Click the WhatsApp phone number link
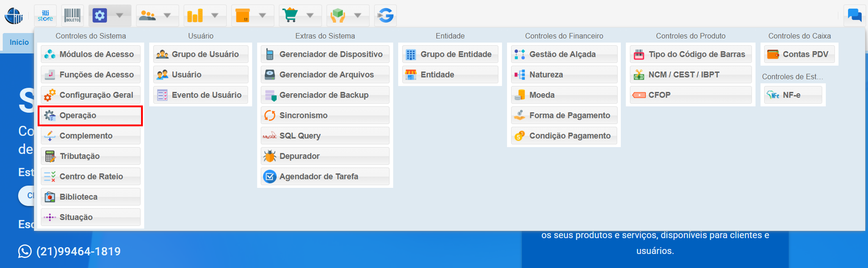868x268 pixels. [78, 251]
